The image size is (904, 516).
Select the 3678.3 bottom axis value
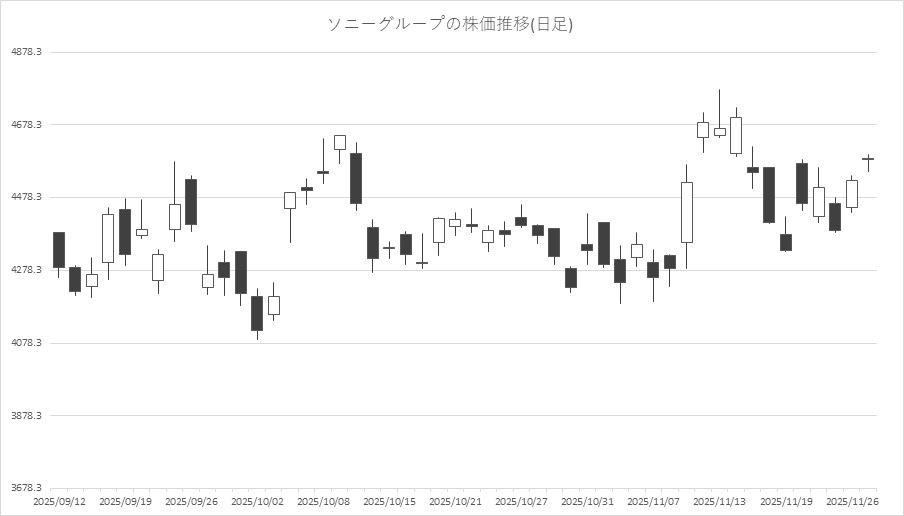pyautogui.click(x=25, y=489)
